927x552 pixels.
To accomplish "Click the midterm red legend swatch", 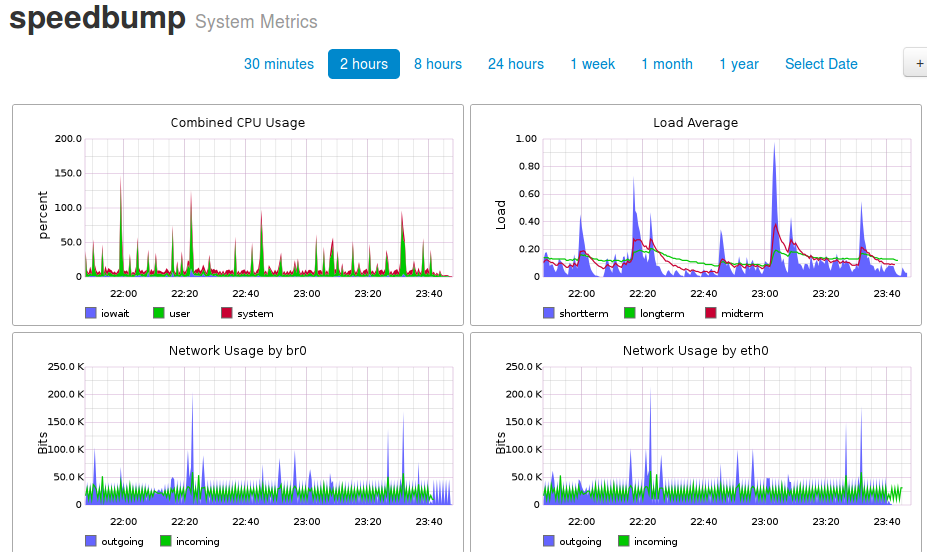I will tap(711, 313).
